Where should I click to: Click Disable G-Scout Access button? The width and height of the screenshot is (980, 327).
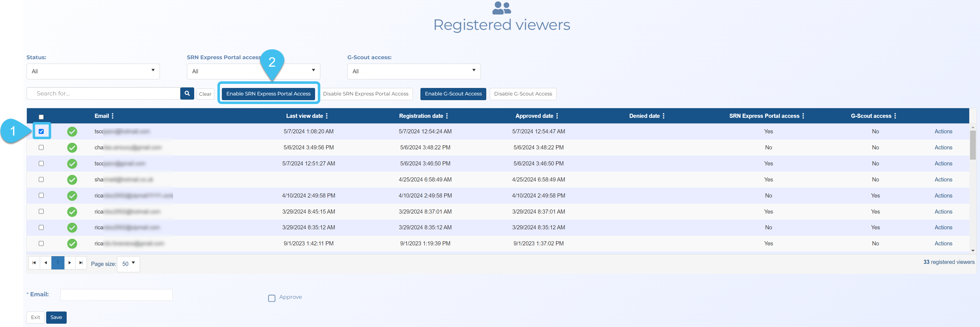tap(523, 94)
